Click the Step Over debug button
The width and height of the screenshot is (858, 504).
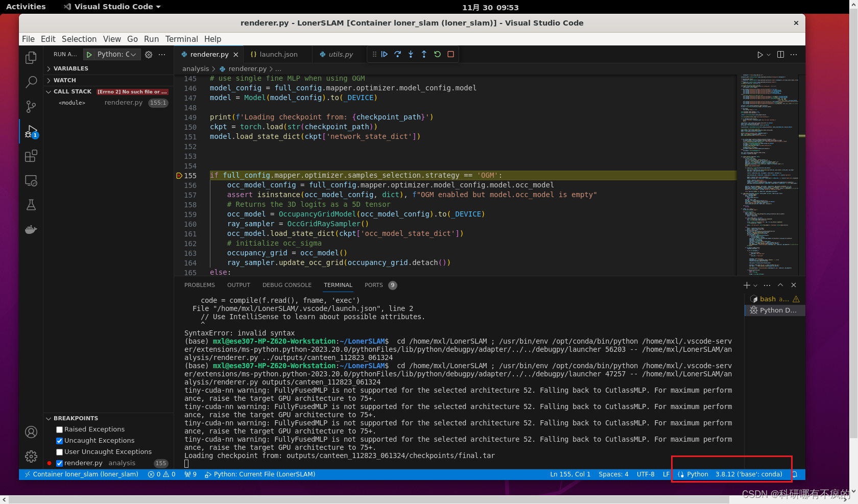tap(397, 54)
